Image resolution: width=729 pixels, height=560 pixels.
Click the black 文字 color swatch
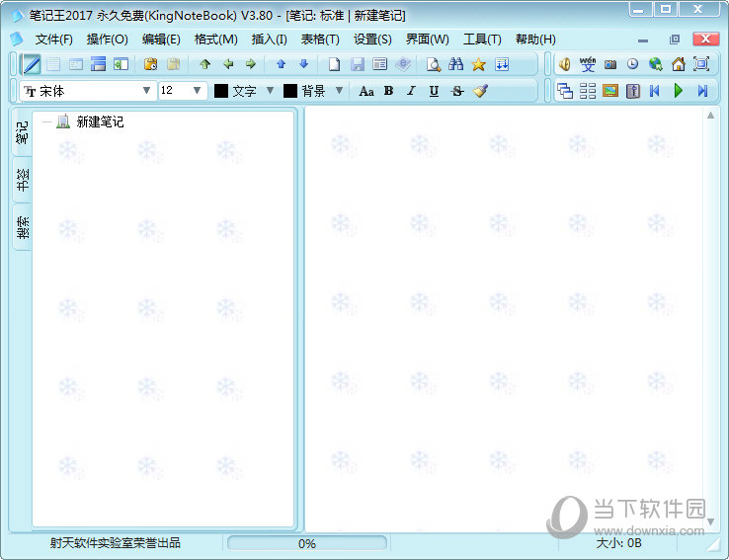[221, 91]
